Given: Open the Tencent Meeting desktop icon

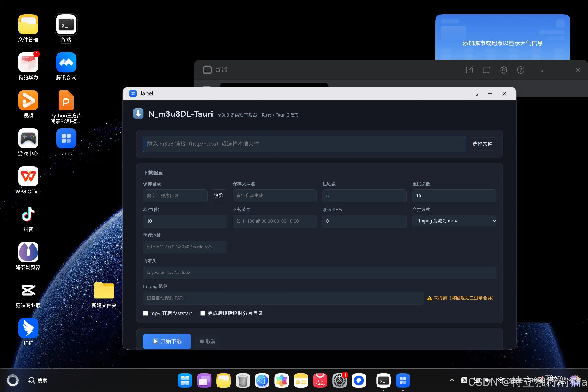Looking at the screenshot, I should click(x=66, y=62).
